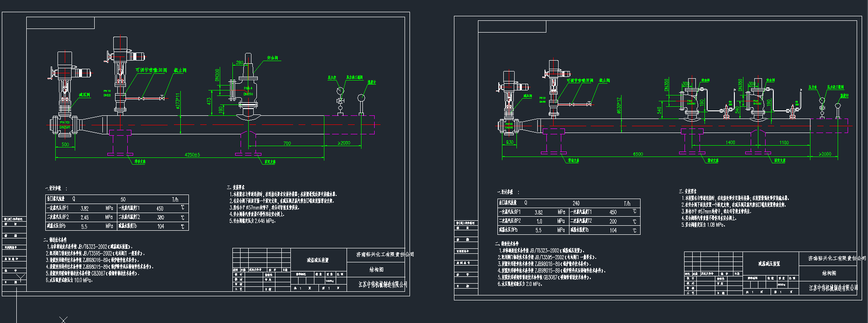Select the pressure gauge symbol in left drawing
The width and height of the screenshot is (868, 323).
(x=340, y=91)
